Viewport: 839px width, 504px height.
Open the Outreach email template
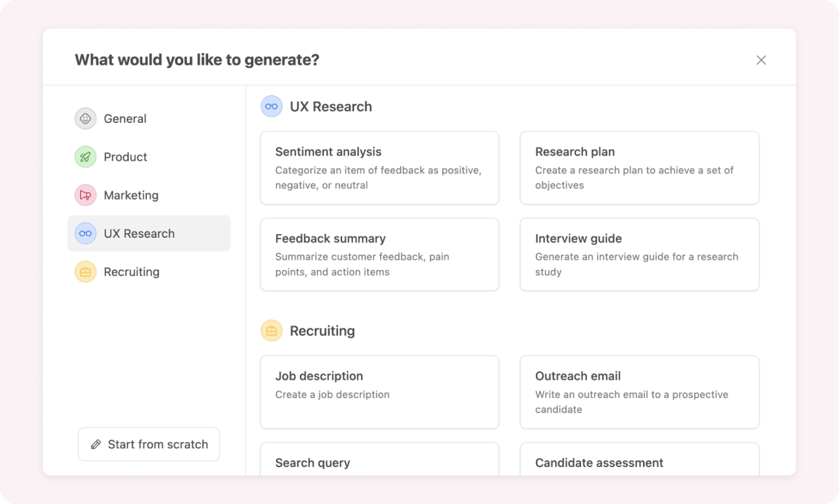[639, 392]
